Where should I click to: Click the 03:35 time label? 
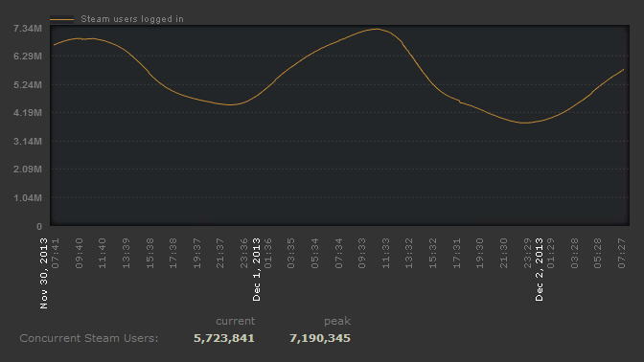point(291,253)
